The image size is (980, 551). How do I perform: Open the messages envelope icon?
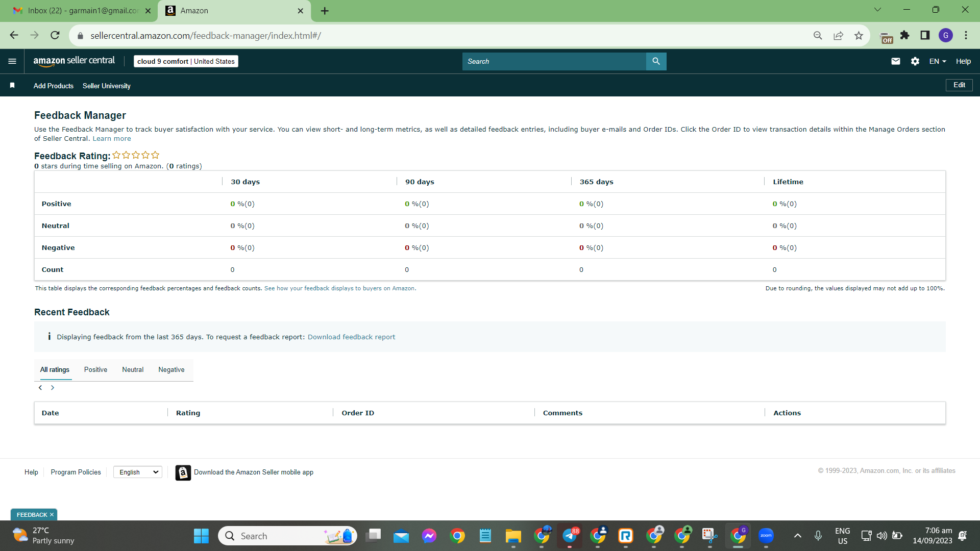click(x=896, y=61)
